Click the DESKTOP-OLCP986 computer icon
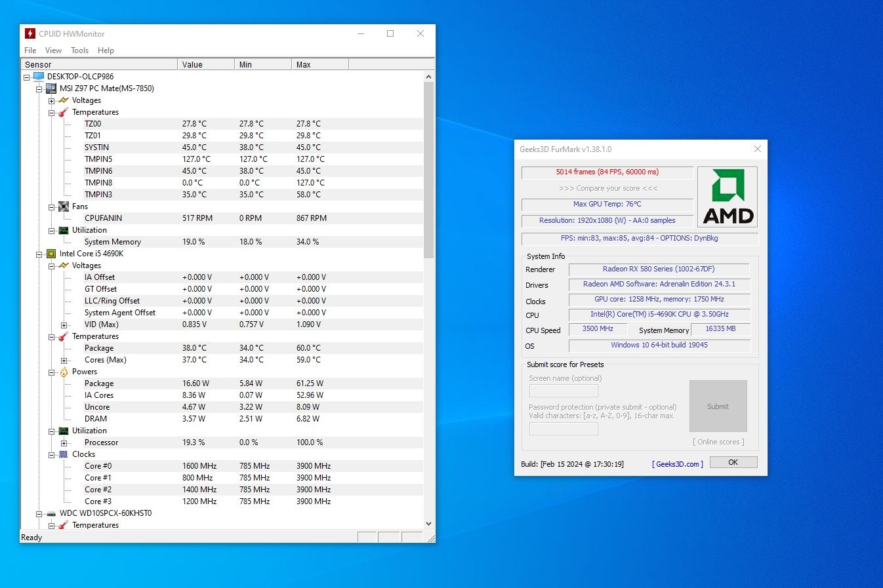 [x=39, y=77]
